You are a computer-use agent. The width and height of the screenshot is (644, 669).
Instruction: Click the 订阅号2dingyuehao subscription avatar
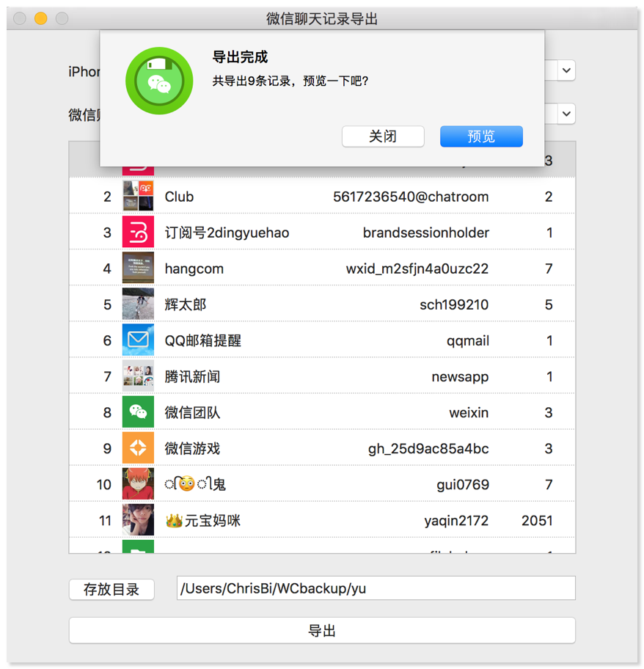pos(137,232)
